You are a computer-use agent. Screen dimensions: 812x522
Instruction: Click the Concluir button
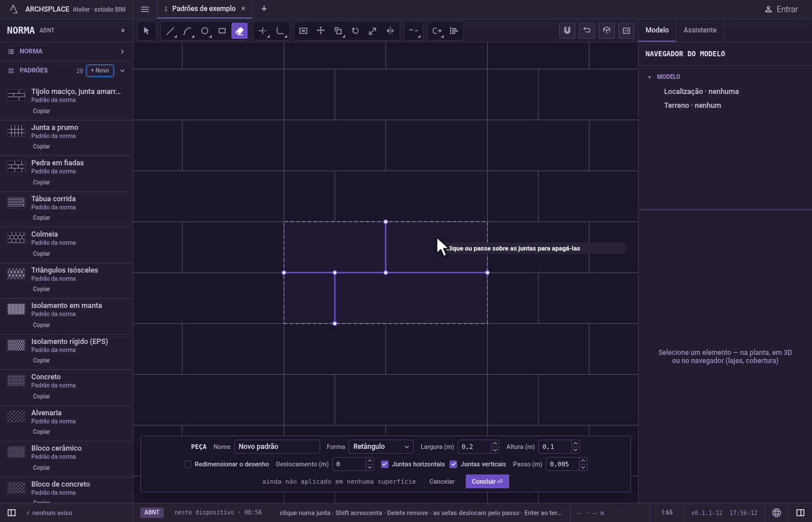[487, 481]
